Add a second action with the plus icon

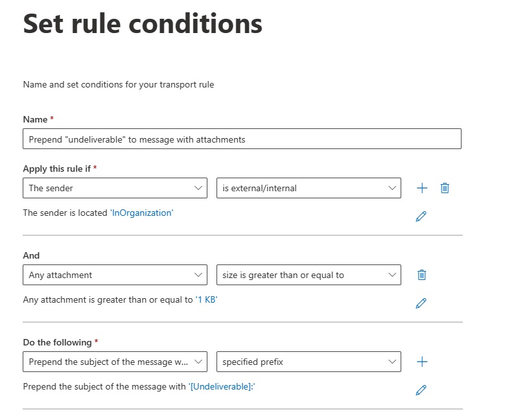(x=422, y=362)
